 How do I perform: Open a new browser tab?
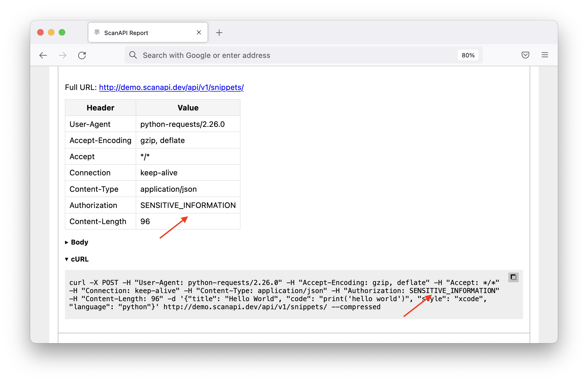click(219, 32)
